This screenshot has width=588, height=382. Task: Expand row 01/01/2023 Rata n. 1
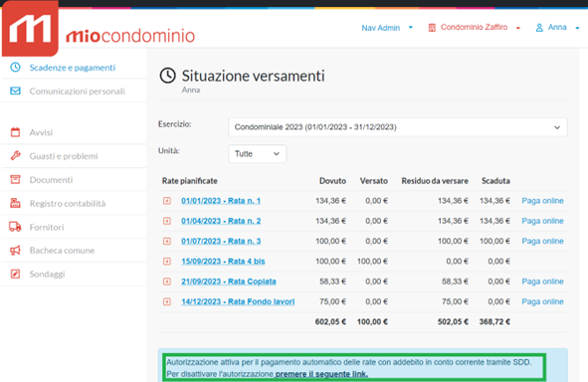point(167,201)
